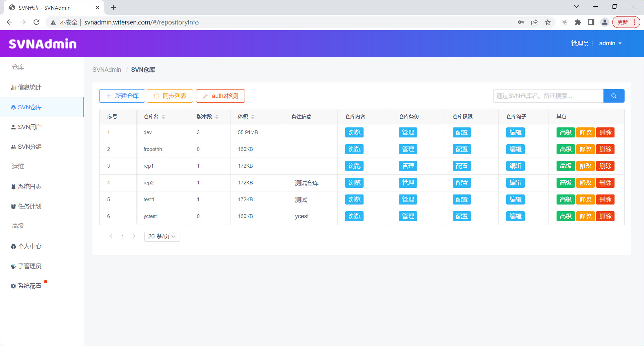Open the admin account dropdown
The width and height of the screenshot is (644, 346).
610,43
